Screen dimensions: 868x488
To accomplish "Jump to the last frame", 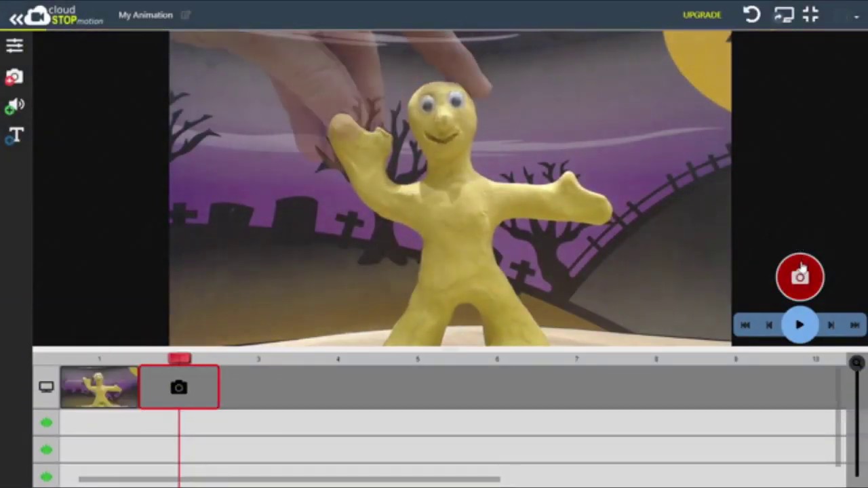I will click(854, 325).
